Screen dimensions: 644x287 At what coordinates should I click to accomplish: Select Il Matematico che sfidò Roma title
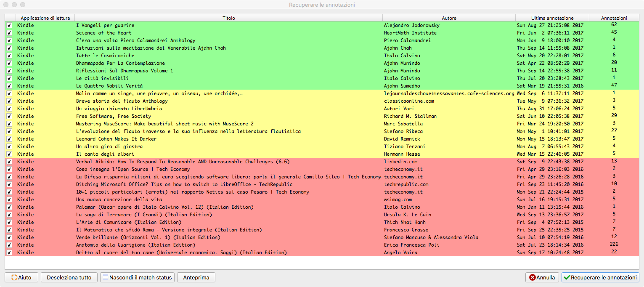(x=169, y=230)
